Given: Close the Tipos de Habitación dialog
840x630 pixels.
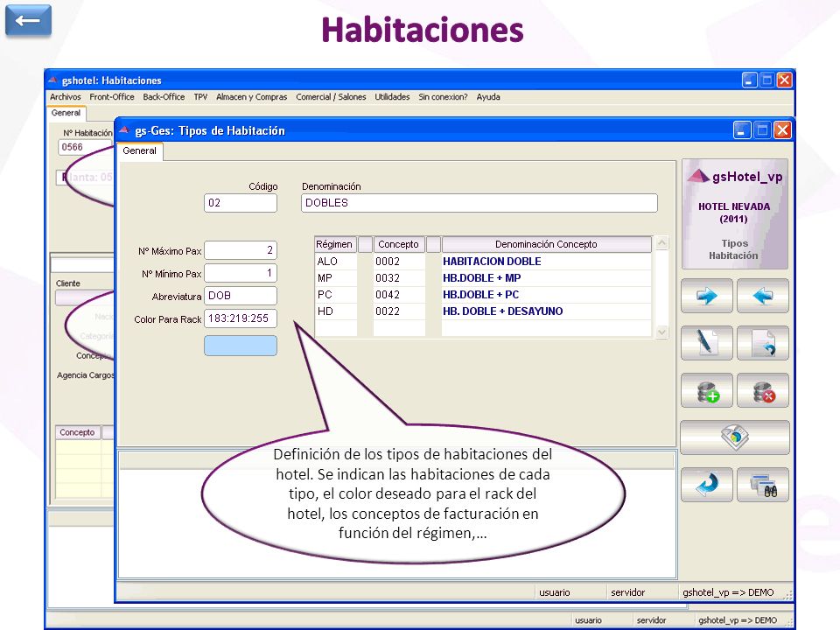Looking at the screenshot, I should [782, 130].
